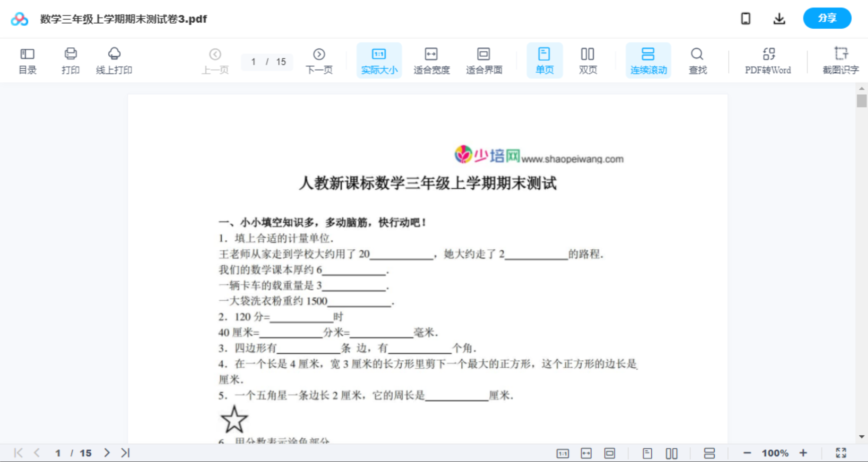This screenshot has height=462, width=868.
Task: Download the PDF file
Action: point(779,18)
